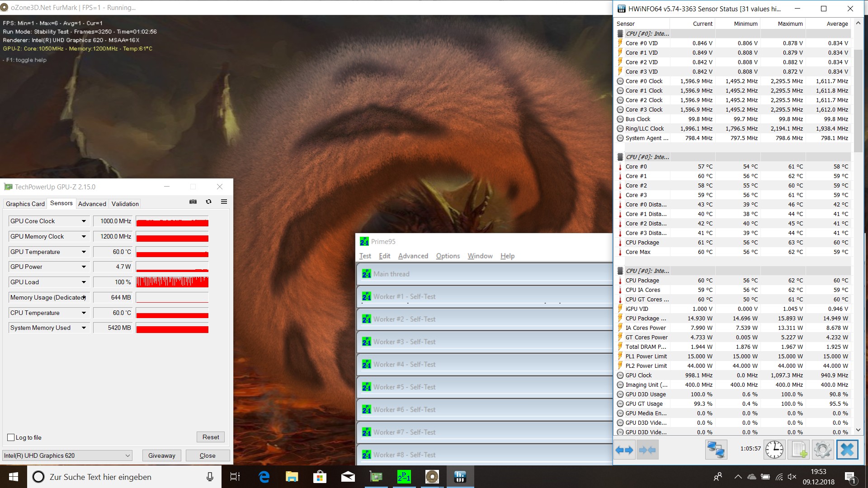Enable the Log to file checkbox

tap(11, 437)
